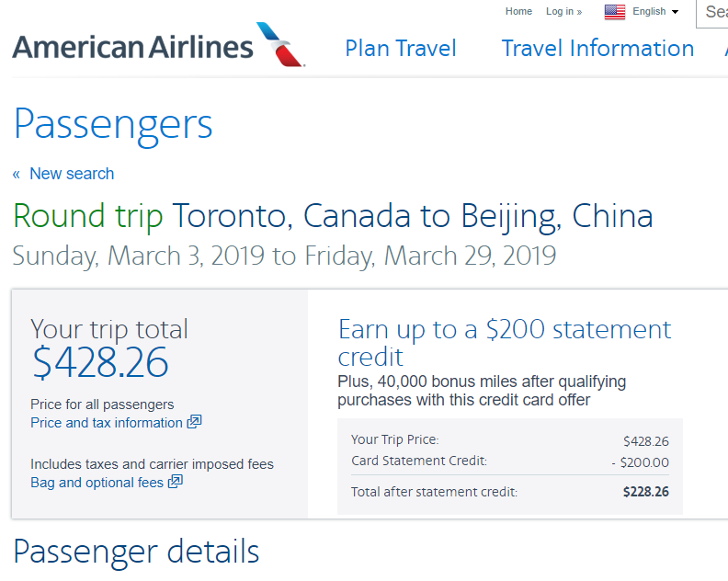Click the $428.26 trip total amount
This screenshot has height=581, width=728.
(x=100, y=364)
